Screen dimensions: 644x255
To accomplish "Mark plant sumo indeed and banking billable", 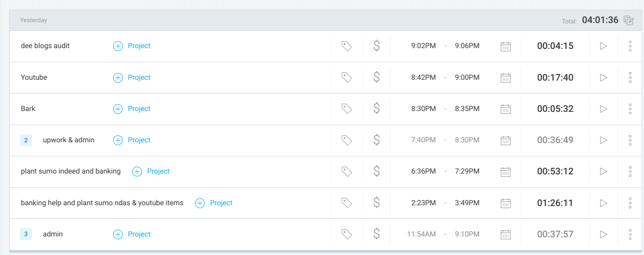I will [x=376, y=171].
